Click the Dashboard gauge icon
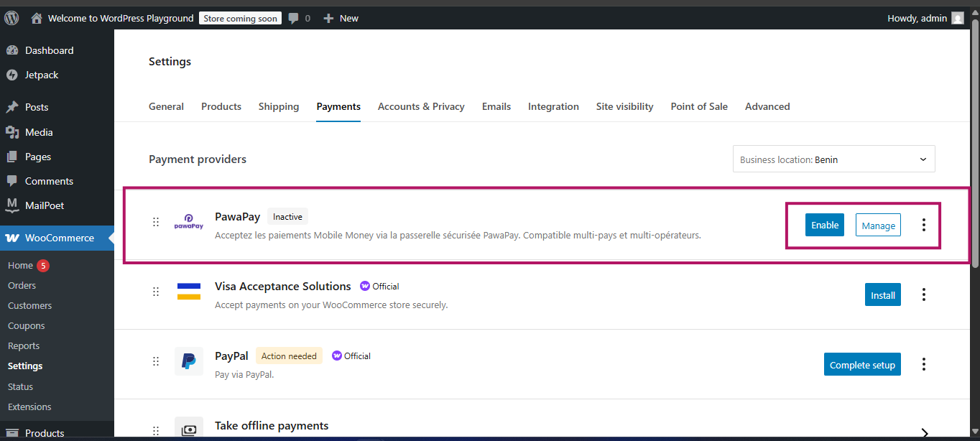The image size is (980, 441). click(11, 50)
